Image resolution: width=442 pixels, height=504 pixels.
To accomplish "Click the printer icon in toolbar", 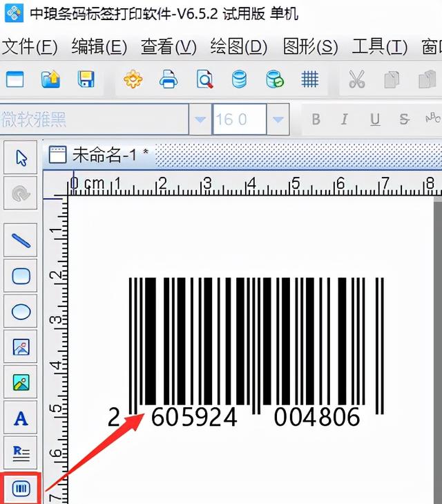I will coord(169,80).
